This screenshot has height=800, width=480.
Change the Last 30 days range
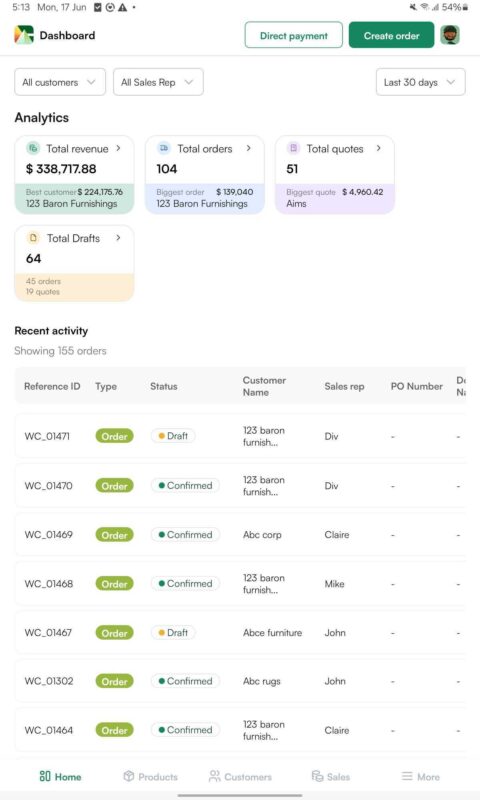coord(420,82)
